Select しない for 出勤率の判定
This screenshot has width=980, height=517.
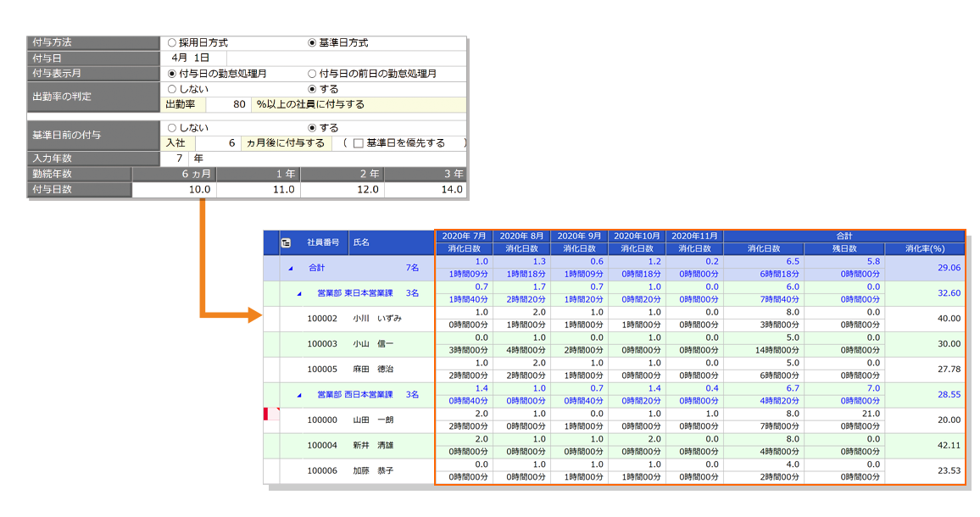171,89
